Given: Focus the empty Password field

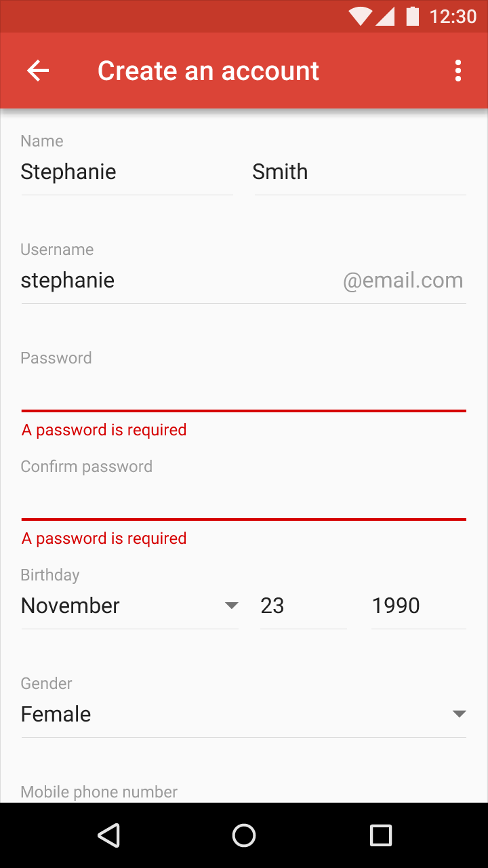Looking at the screenshot, I should [x=244, y=390].
